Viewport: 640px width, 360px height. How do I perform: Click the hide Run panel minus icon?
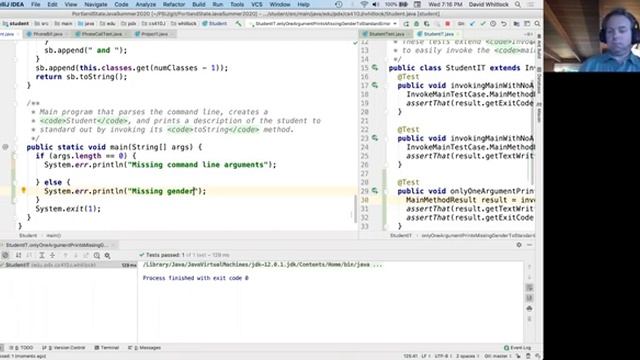coord(529,245)
